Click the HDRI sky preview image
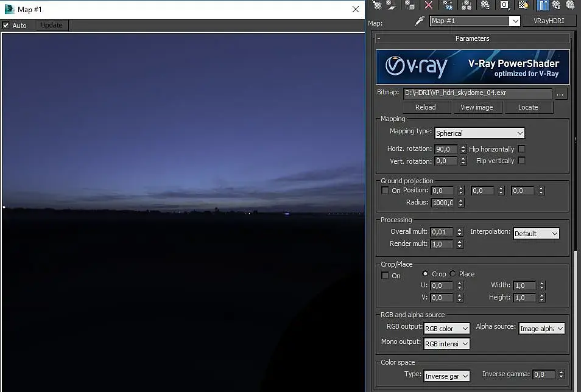581x392 pixels. point(183,212)
